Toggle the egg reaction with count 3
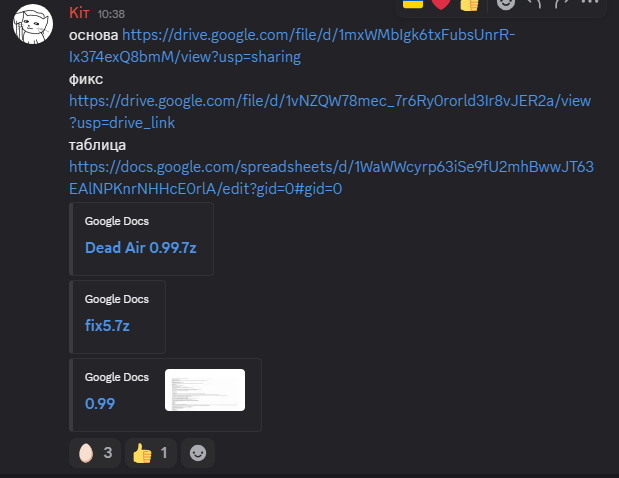The image size is (619, 478). pos(95,453)
